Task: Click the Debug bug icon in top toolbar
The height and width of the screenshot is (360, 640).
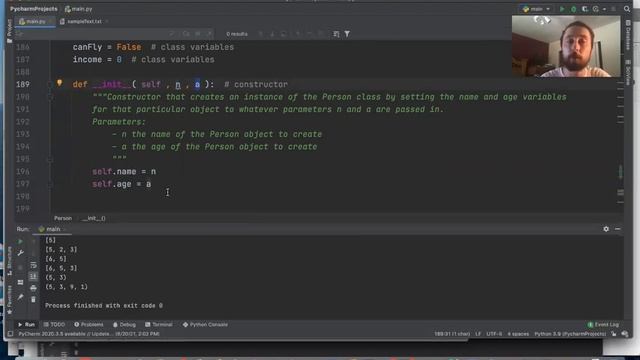Action: point(573,9)
